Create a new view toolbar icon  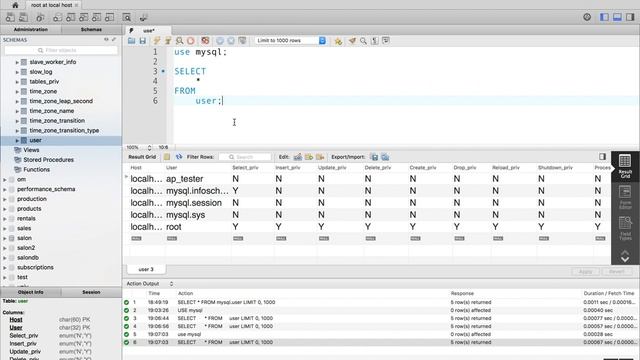click(x=84, y=18)
